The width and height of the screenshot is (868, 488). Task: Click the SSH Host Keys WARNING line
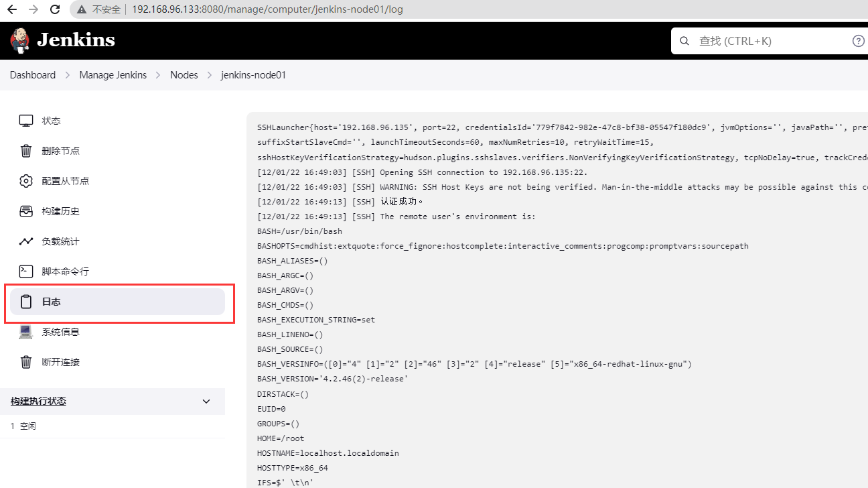point(561,187)
